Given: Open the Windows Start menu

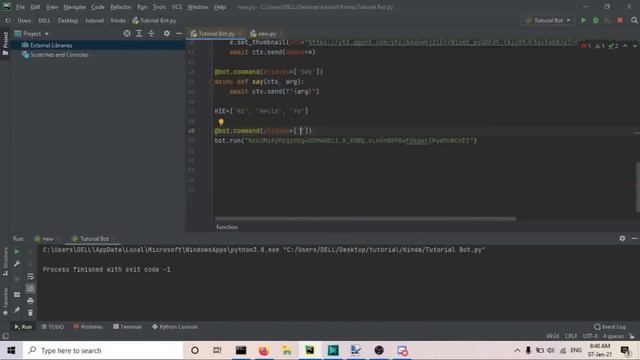Looking at the screenshot, I should coord(11,351).
